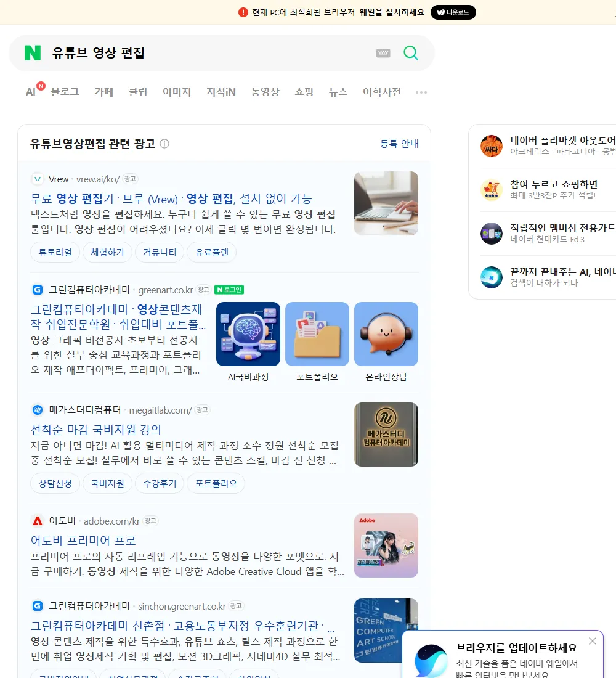Screen dimensions: 616x678
Task: Click the 브라우저를 업데이트하세요 popup title
Action: tap(517, 648)
